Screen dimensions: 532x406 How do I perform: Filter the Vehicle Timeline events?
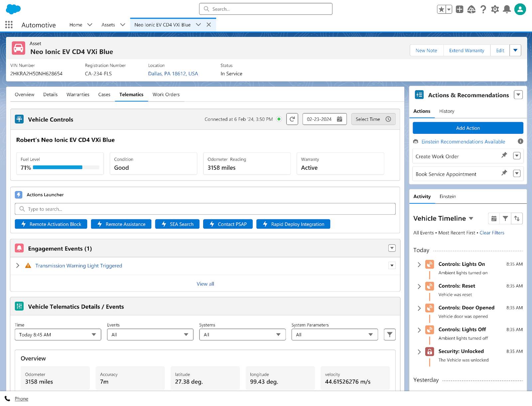[x=505, y=218]
